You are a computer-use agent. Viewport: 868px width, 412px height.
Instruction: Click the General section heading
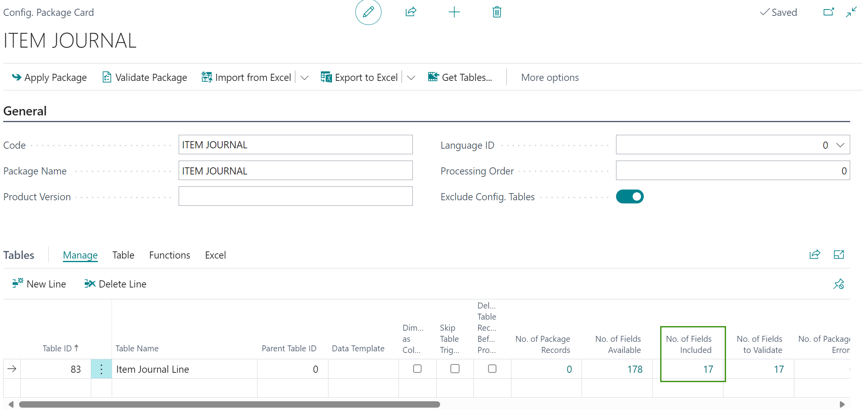(x=25, y=111)
